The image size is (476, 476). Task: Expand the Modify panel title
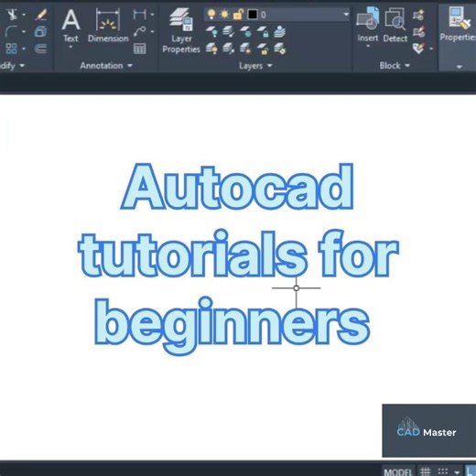coord(12,65)
